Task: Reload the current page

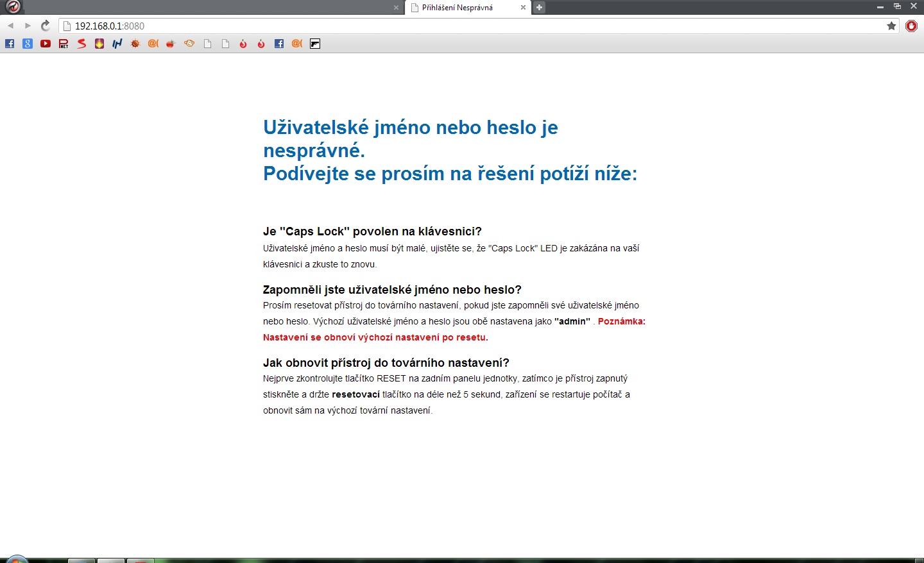Action: coord(46,26)
